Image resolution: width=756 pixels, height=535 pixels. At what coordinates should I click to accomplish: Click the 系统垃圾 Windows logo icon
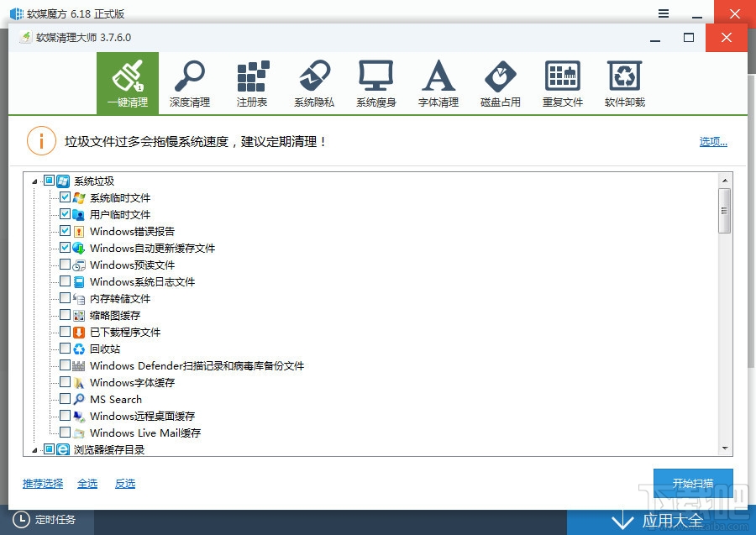tap(63, 181)
